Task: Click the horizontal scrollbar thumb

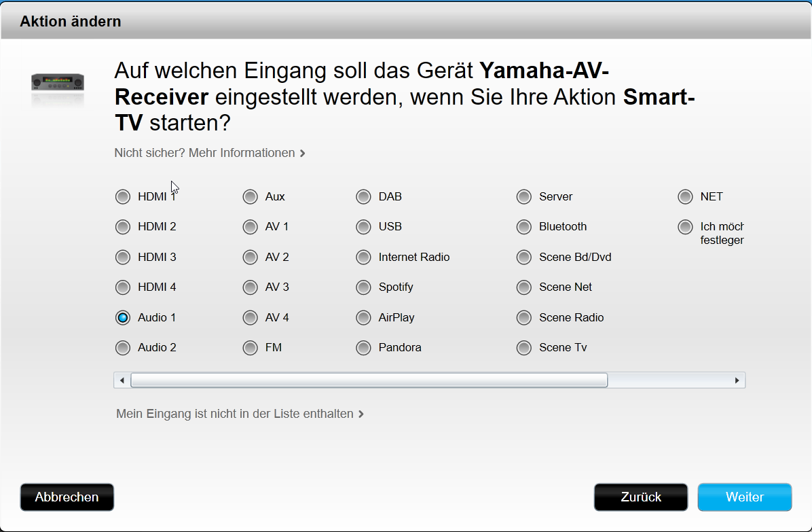Action: 369,380
